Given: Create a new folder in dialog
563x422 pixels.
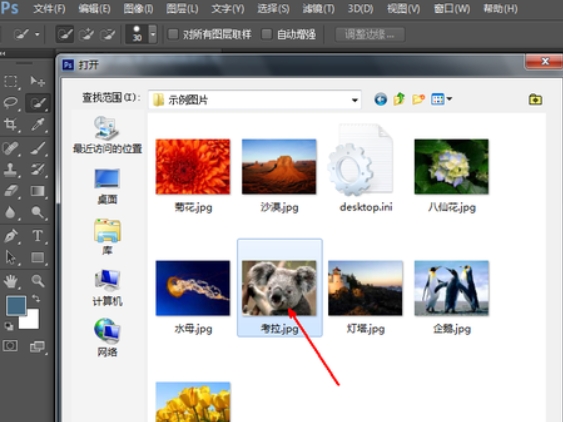Looking at the screenshot, I should tap(418, 99).
